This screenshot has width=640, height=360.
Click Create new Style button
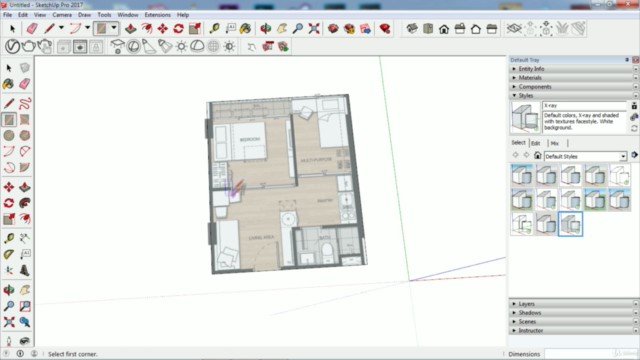[634, 117]
